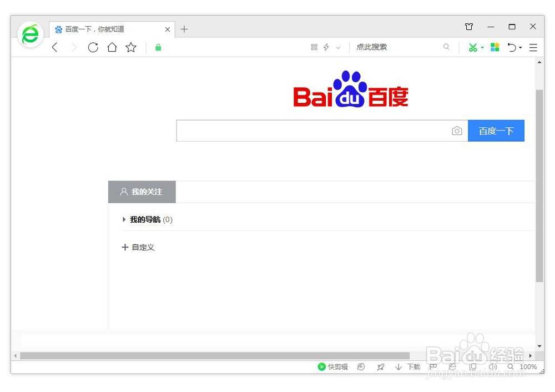555x392 pixels.
Task: Click the '+ 自定义' link
Action: point(138,247)
